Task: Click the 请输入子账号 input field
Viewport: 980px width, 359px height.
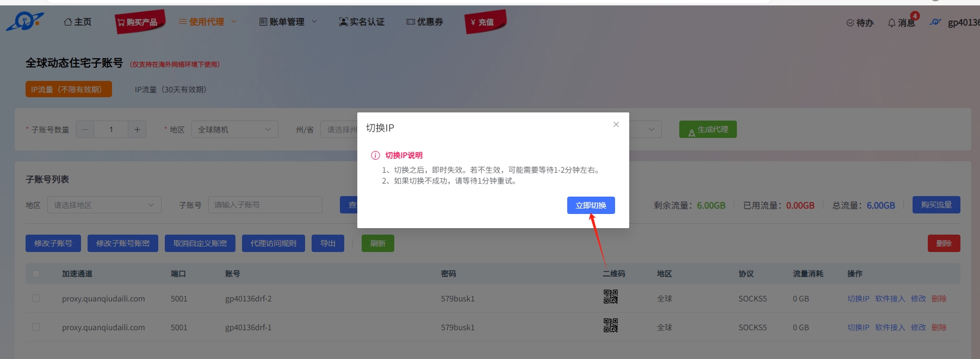Action: pyautogui.click(x=265, y=205)
